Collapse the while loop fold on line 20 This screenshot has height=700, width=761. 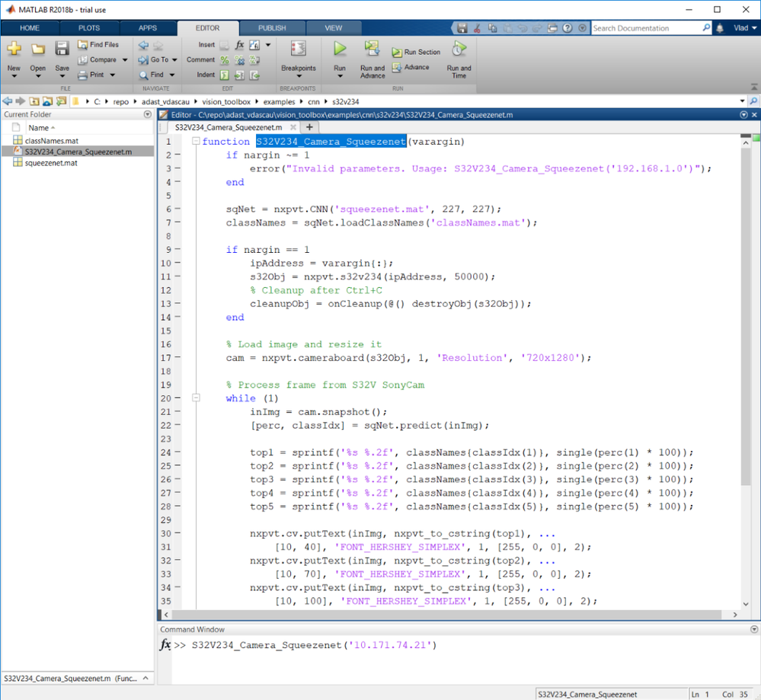pyautogui.click(x=196, y=398)
